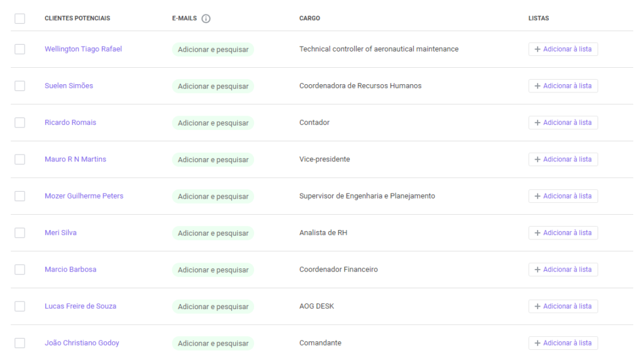
Task: Add the Analista de RH to list
Action: pos(563,232)
